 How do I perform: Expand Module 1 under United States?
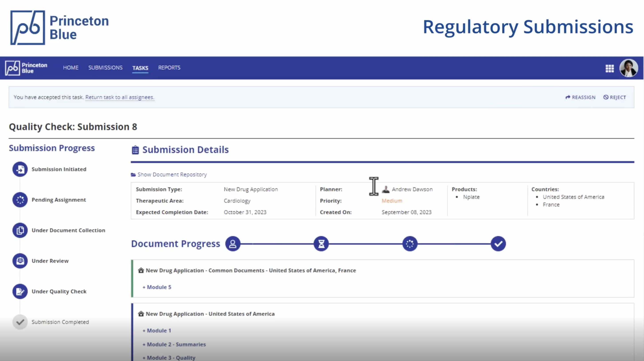pyautogui.click(x=157, y=330)
